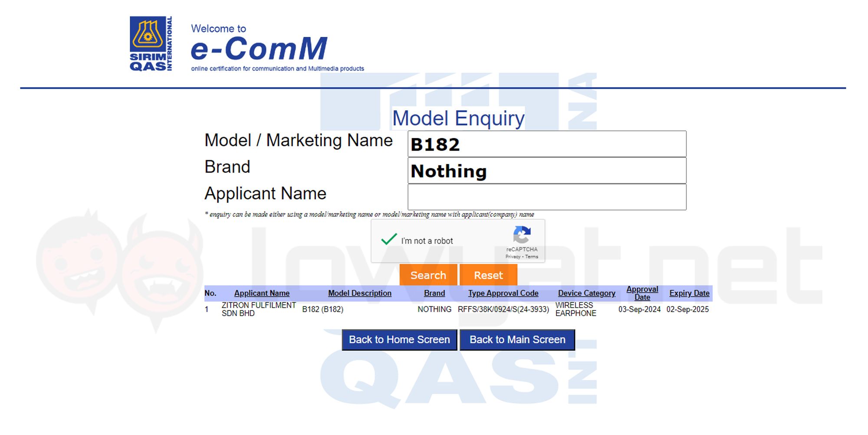
Task: Sort by Type Approval Code header
Action: point(503,293)
